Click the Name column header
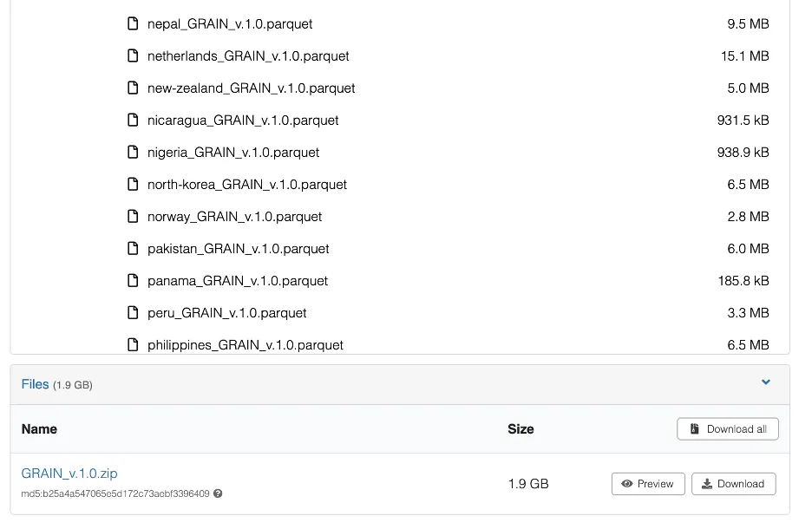Viewport: 812px width, 529px height. click(39, 428)
